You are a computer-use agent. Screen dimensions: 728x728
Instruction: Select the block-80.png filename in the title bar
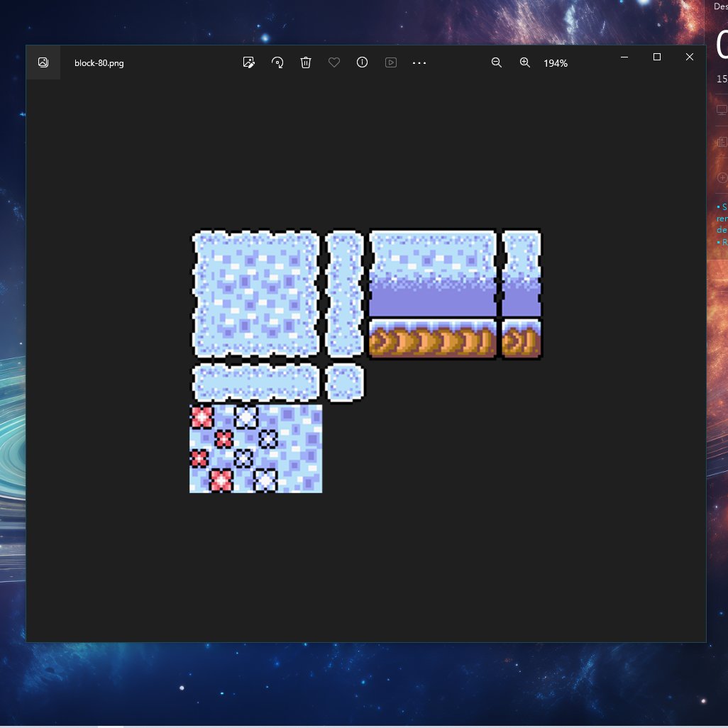99,62
